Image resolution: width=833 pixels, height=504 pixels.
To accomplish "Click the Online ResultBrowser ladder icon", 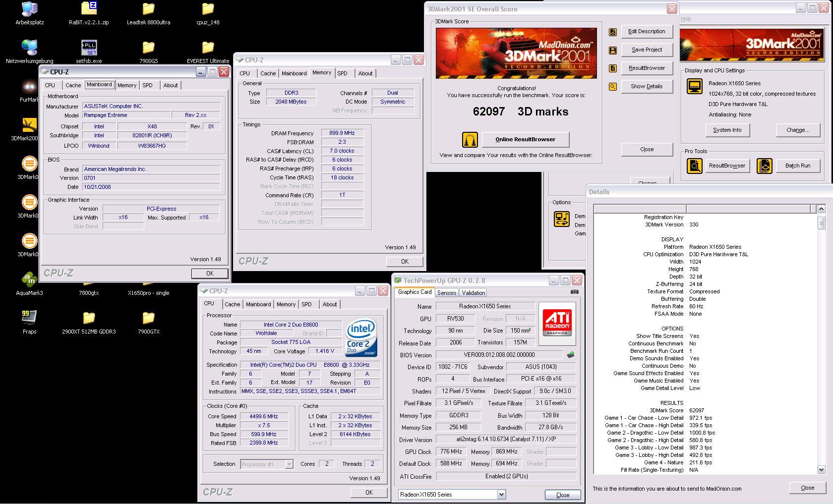I will click(x=470, y=140).
